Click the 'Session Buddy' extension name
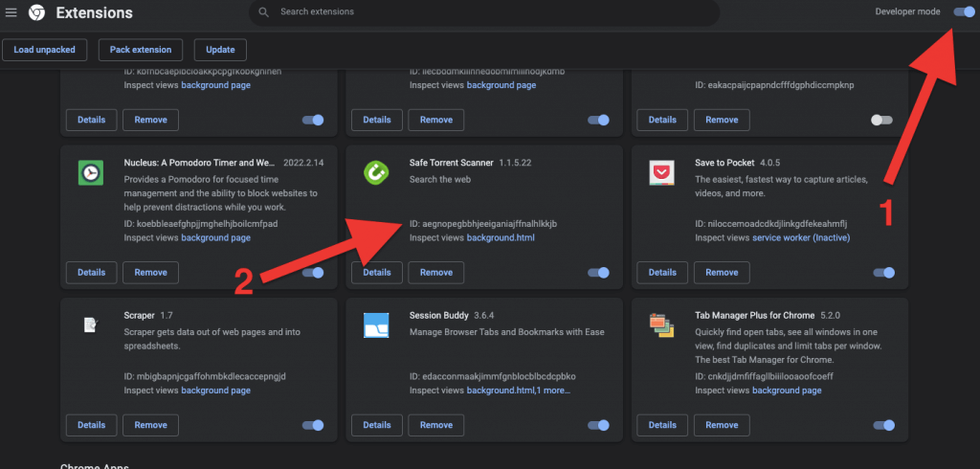Screen dimensions: 980x469 438,315
